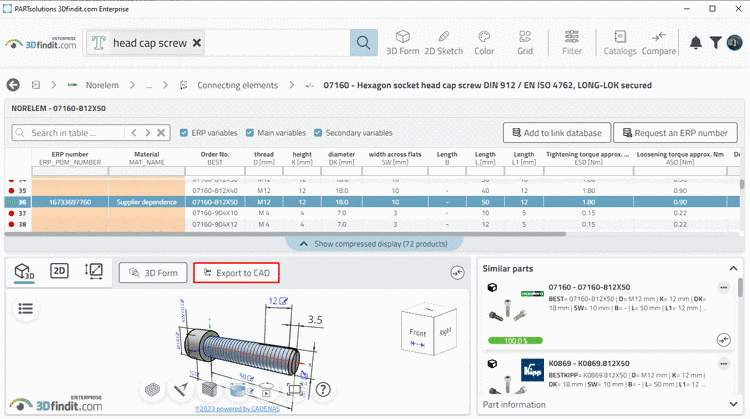Select the shaded cube display icon
Image resolution: width=750 pixels, height=419 pixels.
pos(209,389)
